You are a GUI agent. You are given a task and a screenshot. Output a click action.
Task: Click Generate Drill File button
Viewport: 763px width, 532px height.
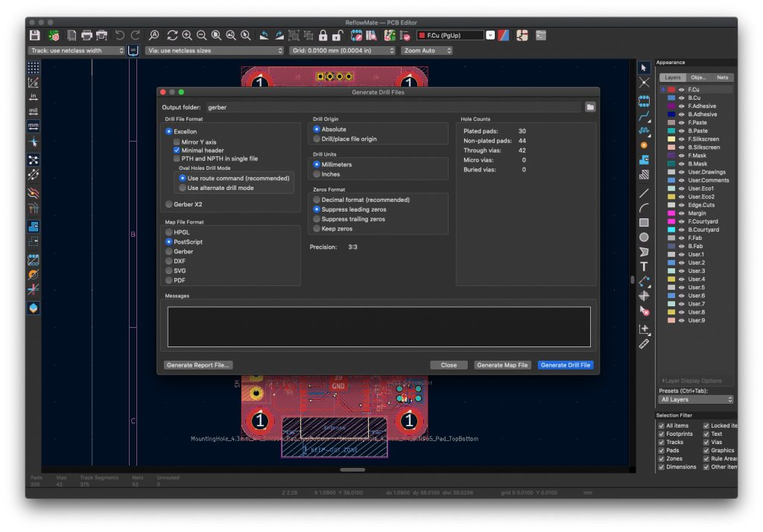point(566,365)
